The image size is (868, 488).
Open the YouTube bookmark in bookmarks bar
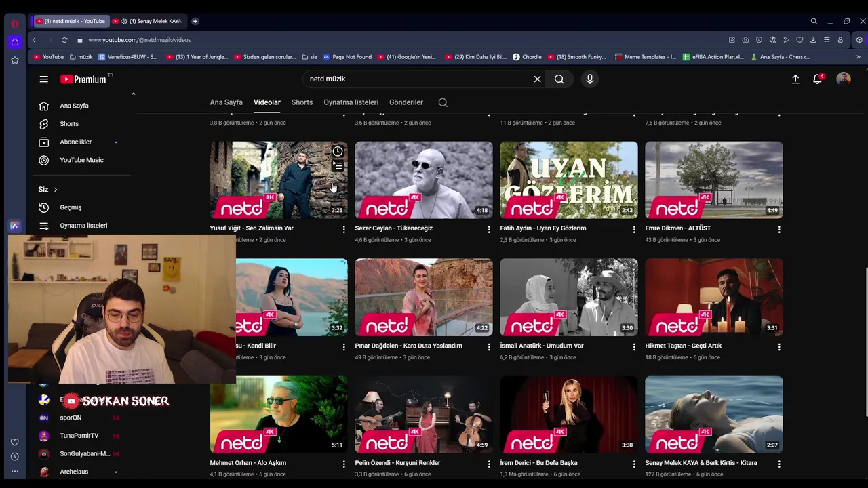point(48,57)
